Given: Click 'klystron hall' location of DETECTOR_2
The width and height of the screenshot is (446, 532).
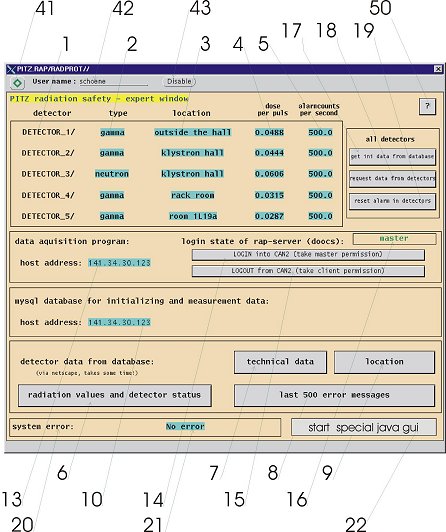Looking at the screenshot, I should click(192, 153).
